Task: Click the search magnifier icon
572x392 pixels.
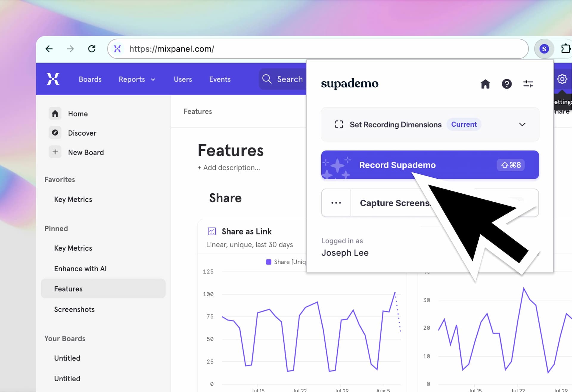Action: [267, 79]
